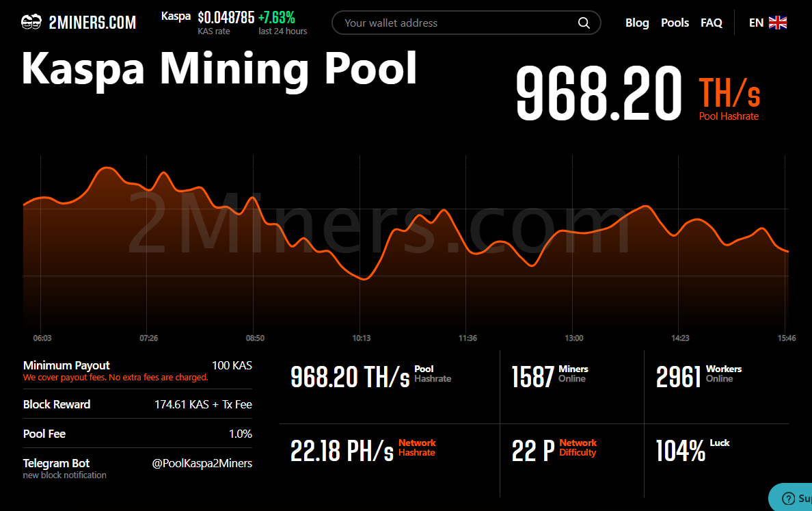812x511 pixels.
Task: Click the 1587 Miners Online stat
Action: pyautogui.click(x=550, y=376)
